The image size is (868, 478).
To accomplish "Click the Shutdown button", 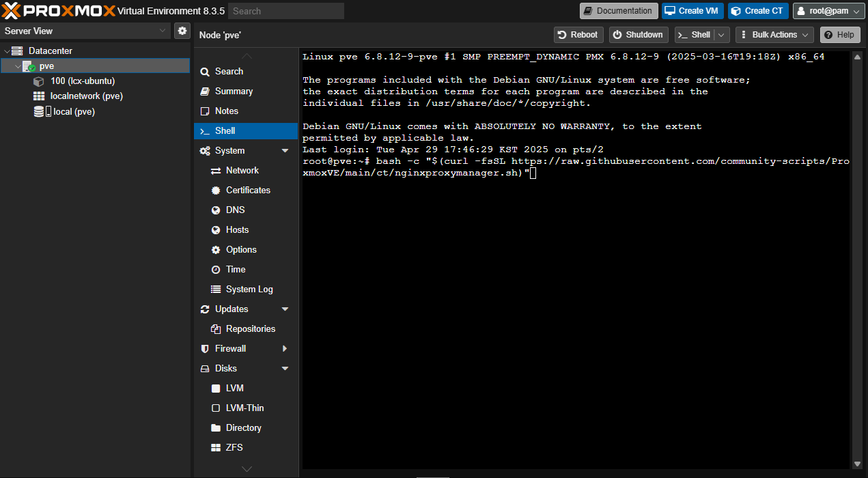I will coord(639,35).
